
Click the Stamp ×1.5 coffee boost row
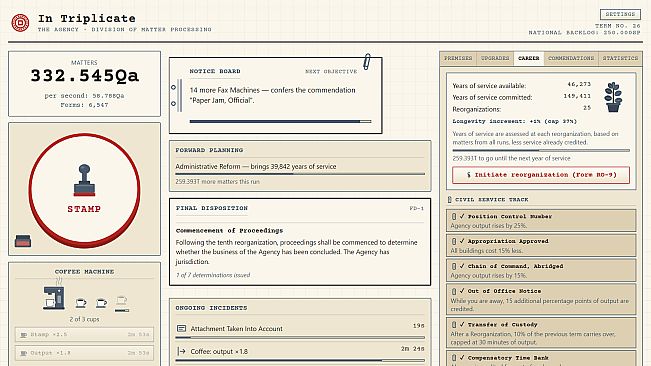pyautogui.click(x=84, y=334)
